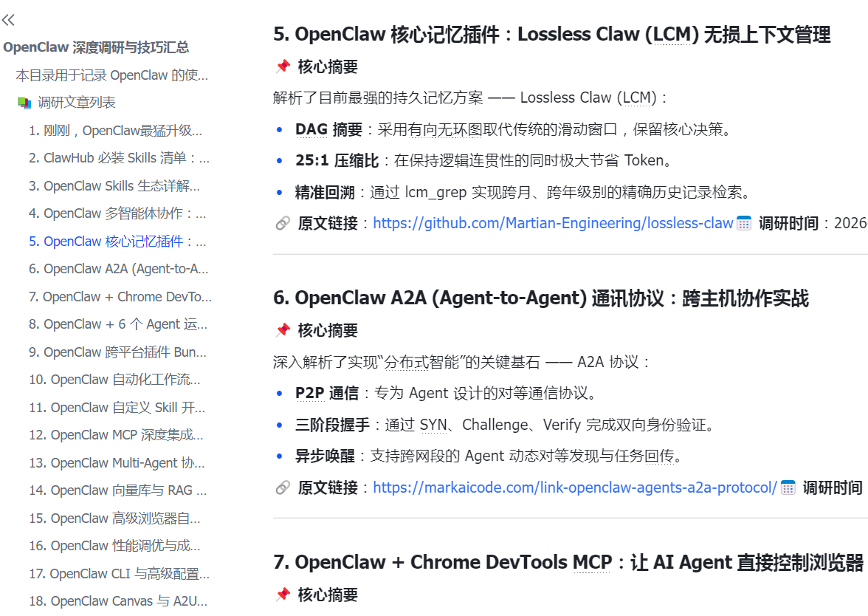Click heading 7. OpenClaw + Chrome DevTools MCP

tap(568, 562)
